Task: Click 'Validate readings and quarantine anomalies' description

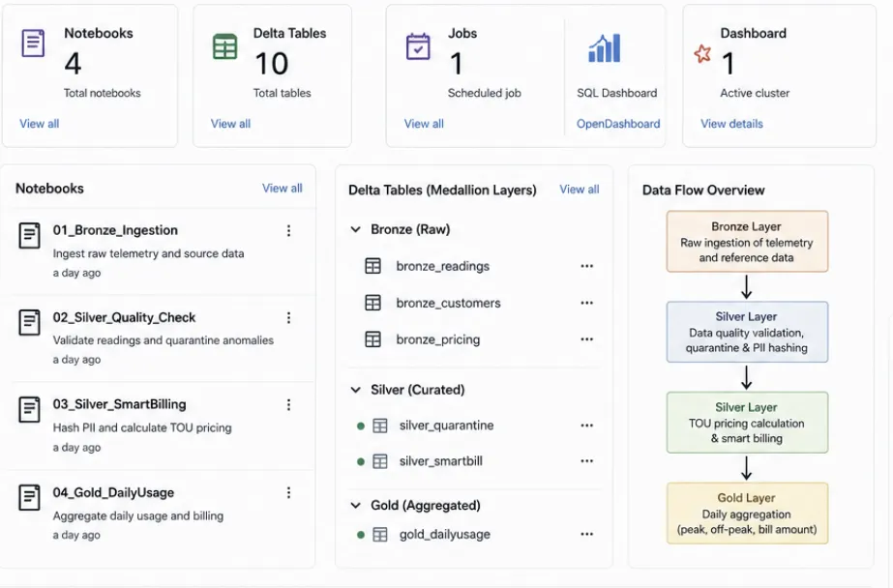Action: (x=163, y=340)
